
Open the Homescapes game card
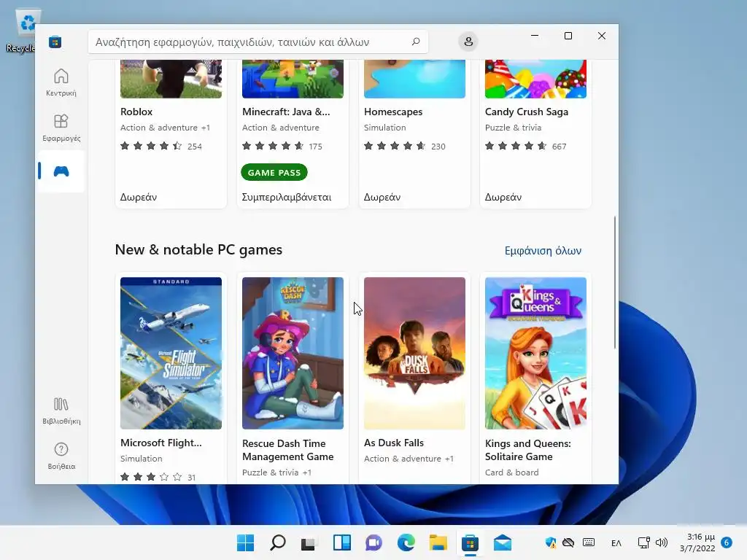(x=414, y=134)
